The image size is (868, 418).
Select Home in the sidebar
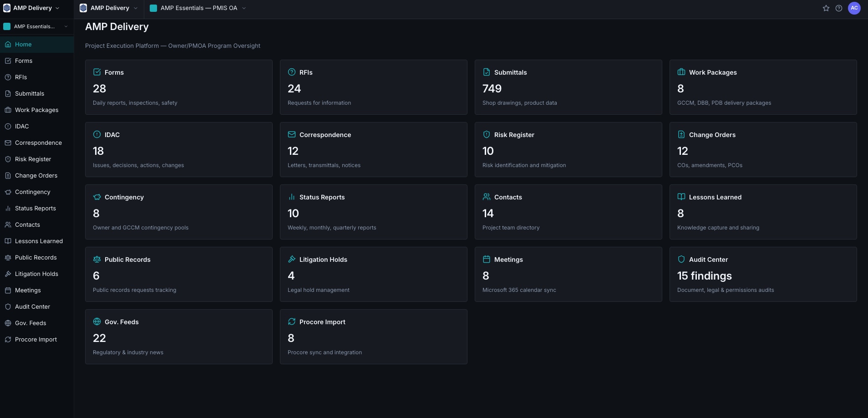[x=37, y=44]
